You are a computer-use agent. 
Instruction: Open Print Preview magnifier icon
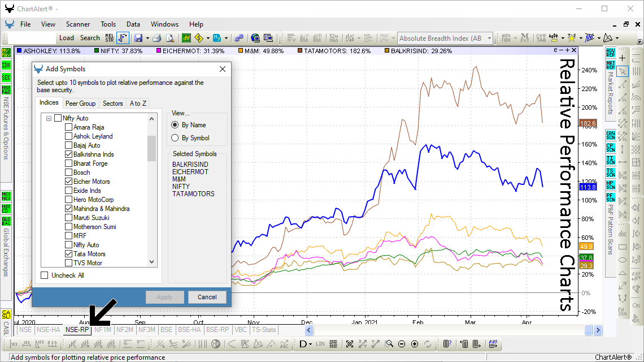(x=169, y=38)
